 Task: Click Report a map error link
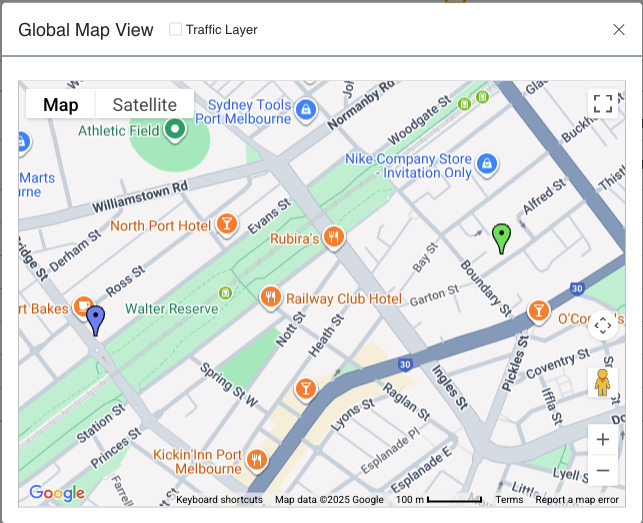pos(577,500)
